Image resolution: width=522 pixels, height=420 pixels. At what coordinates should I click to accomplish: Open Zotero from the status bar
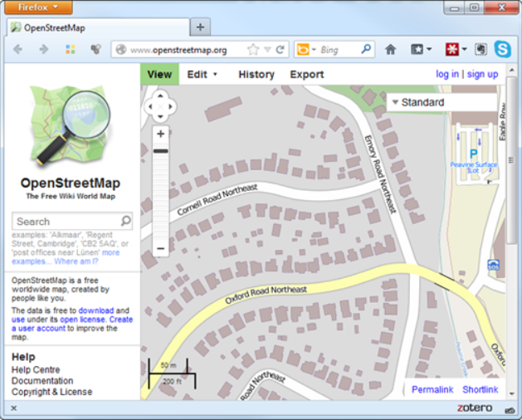(475, 408)
